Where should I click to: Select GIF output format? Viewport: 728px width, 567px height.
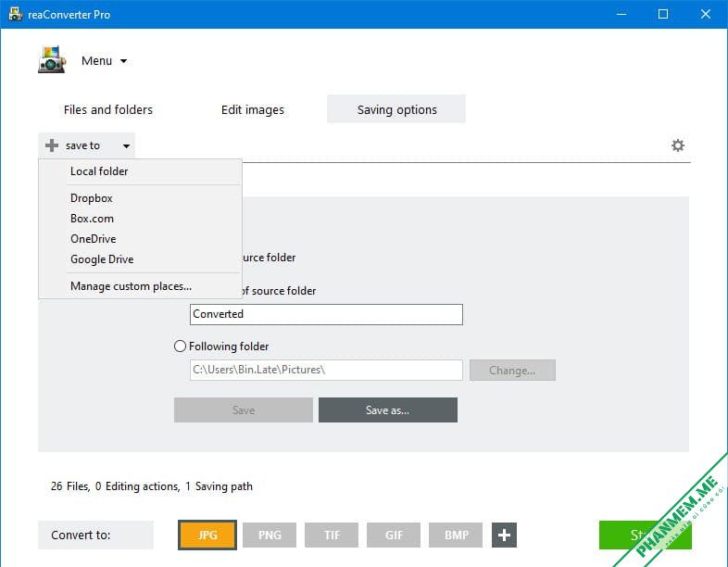point(394,535)
